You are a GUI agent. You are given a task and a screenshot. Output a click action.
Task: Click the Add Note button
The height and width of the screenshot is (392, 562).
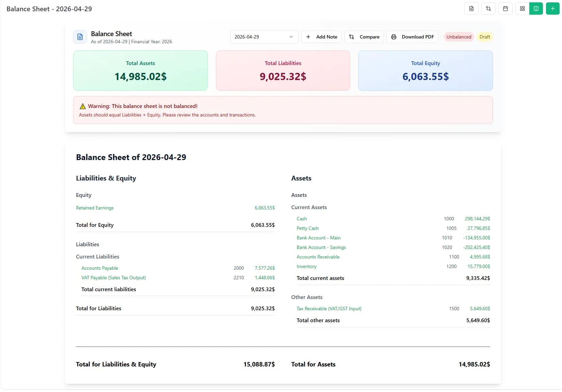coord(321,37)
